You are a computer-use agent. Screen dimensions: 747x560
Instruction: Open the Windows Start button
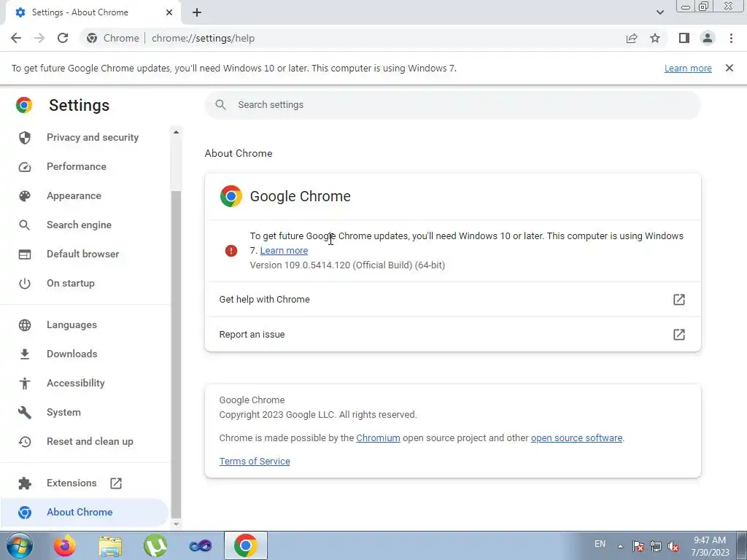click(x=20, y=545)
